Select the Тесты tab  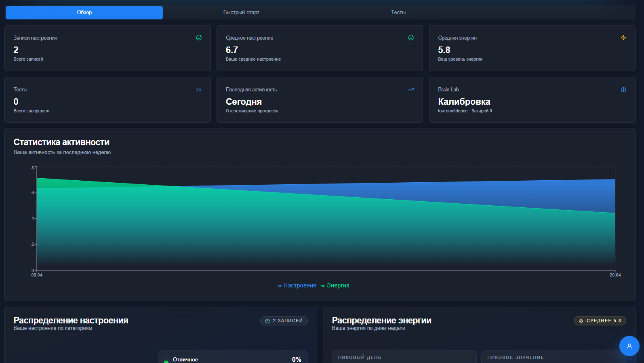[x=398, y=13]
